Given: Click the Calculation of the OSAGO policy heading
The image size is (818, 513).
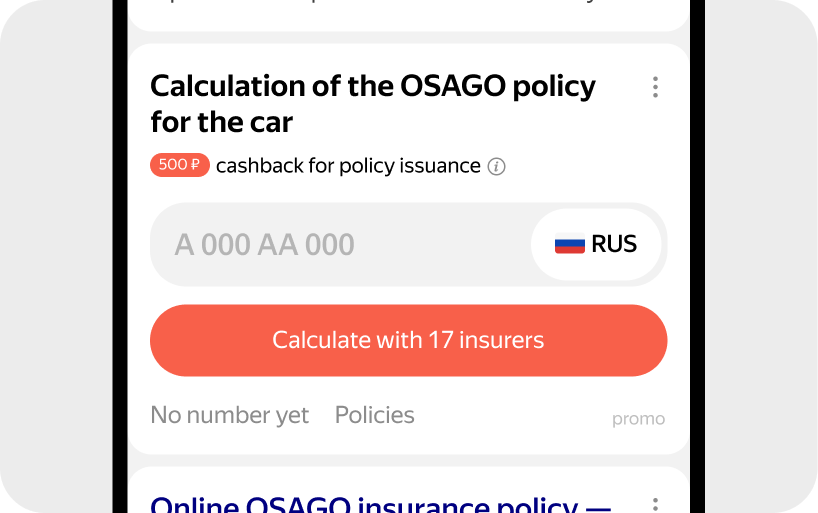Looking at the screenshot, I should click(372, 104).
